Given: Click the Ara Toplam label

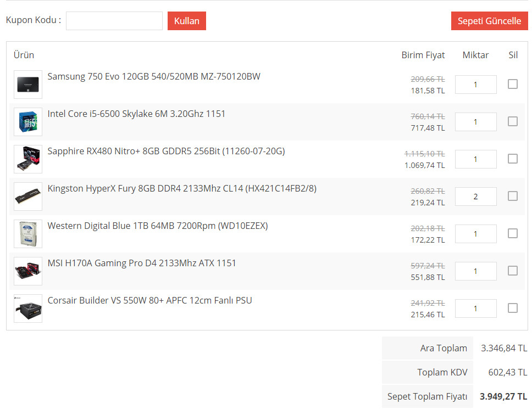Looking at the screenshot, I should click(444, 348).
